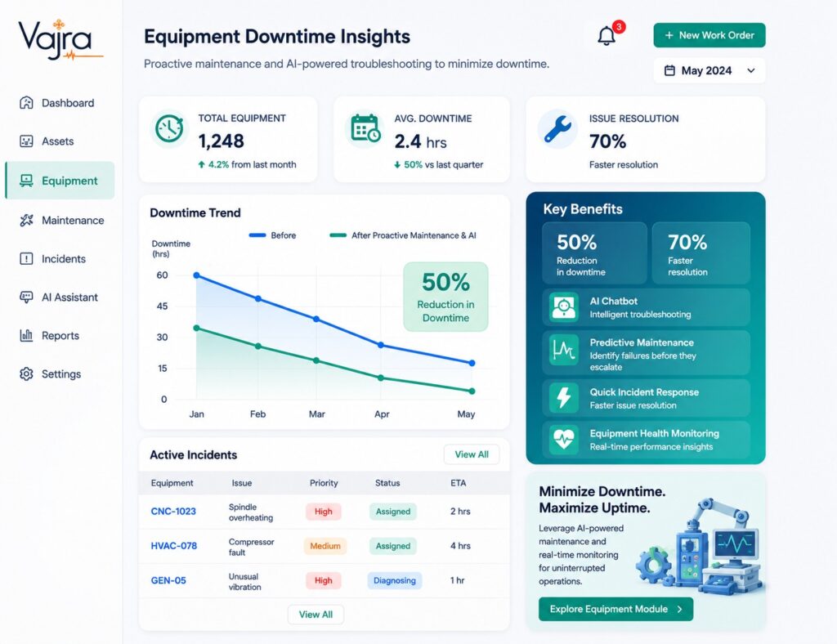Viewport: 837px width, 644px height.
Task: Click the Equipment column header
Action: pos(172,483)
